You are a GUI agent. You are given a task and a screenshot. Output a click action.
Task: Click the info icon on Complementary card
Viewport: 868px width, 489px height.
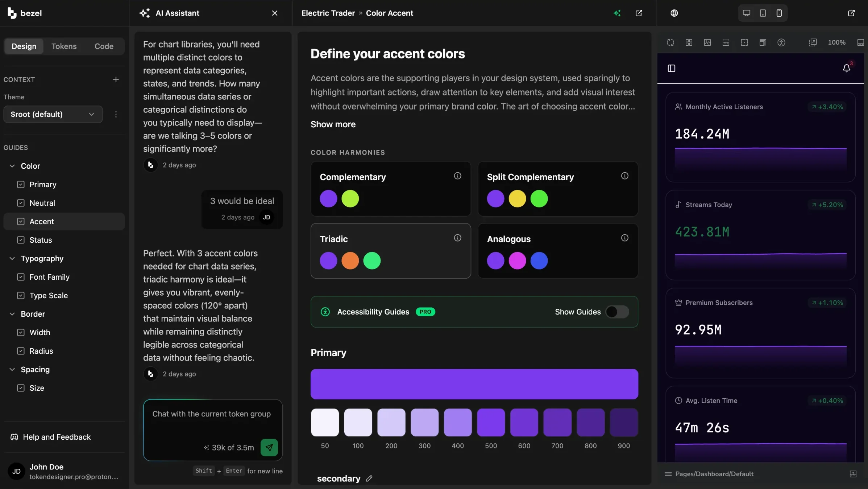tap(458, 176)
